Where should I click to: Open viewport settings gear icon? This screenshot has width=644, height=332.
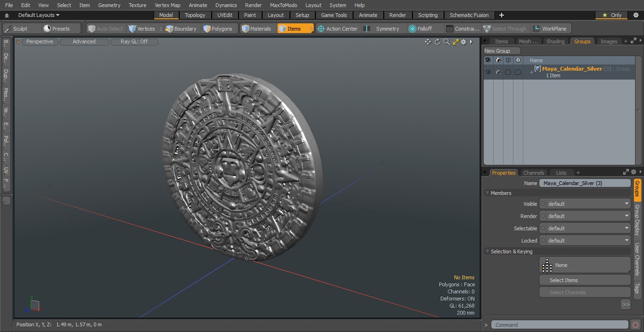click(463, 42)
